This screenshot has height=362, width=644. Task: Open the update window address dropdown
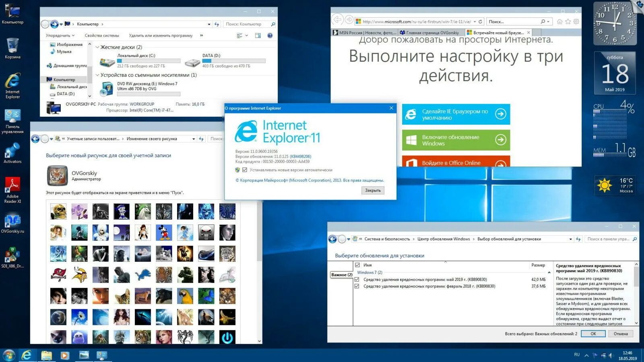[570, 239]
